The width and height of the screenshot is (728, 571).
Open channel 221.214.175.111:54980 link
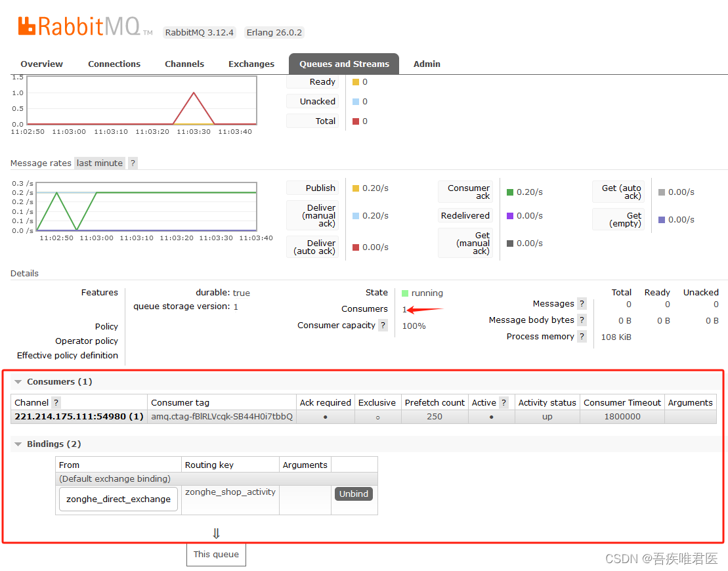tap(79, 417)
